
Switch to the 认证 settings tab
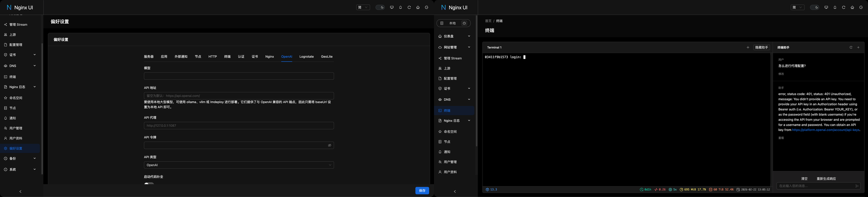click(241, 57)
